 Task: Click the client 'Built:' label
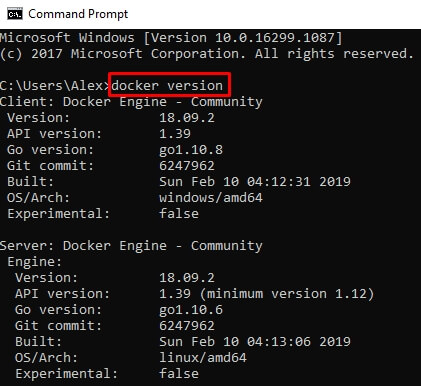[30, 182]
